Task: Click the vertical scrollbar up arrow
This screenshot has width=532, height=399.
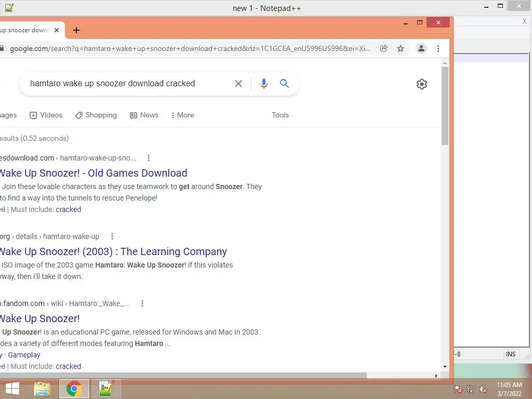Action: (x=445, y=63)
